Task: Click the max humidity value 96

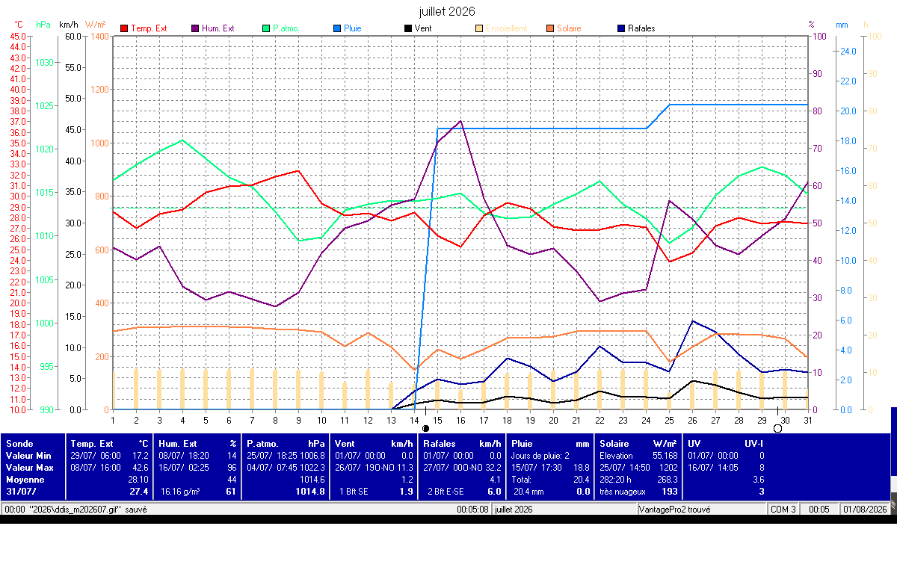Action: (x=232, y=467)
